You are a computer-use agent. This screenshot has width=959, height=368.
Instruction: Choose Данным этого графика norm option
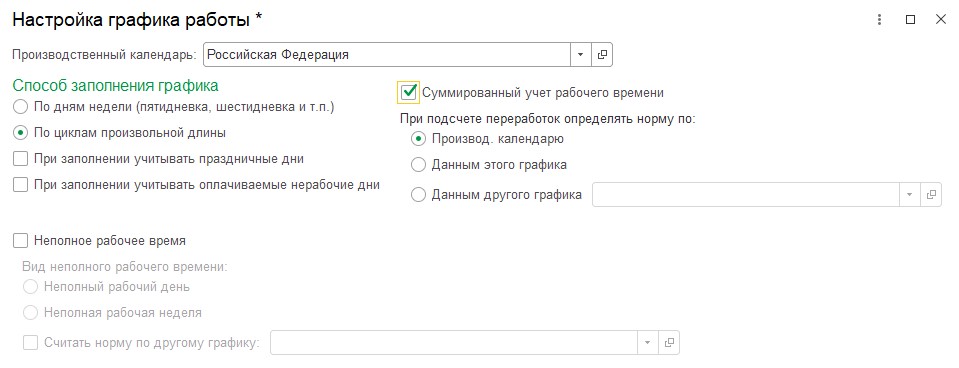tap(418, 164)
